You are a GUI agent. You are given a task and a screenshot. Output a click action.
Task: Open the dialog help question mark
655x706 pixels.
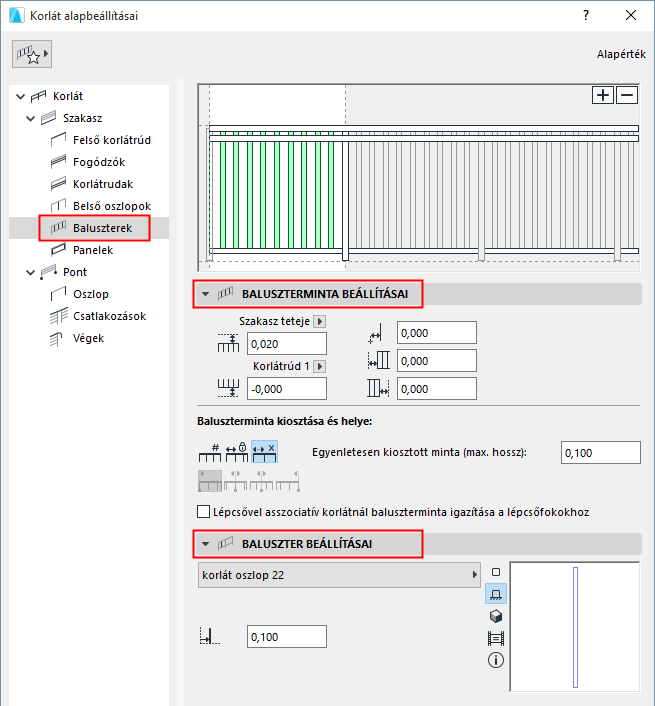tap(586, 15)
